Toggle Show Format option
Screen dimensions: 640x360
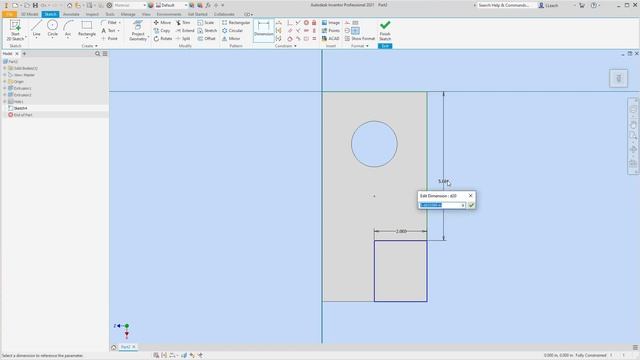(360, 38)
